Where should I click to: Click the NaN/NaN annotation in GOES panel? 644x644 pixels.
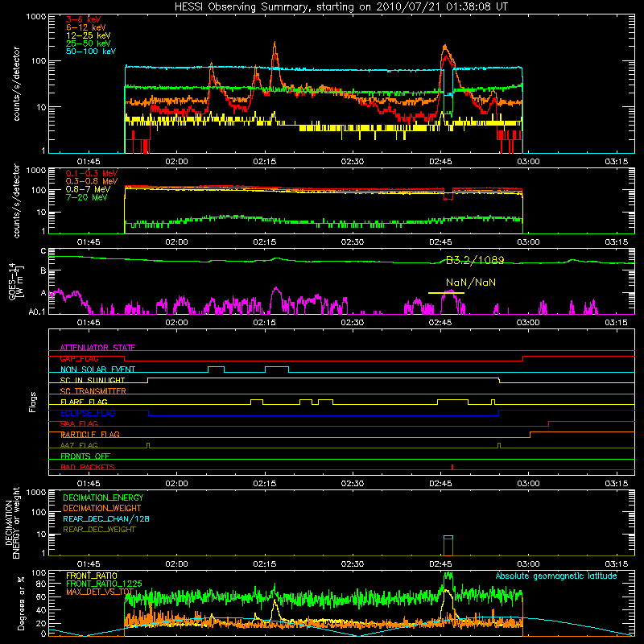[471, 283]
